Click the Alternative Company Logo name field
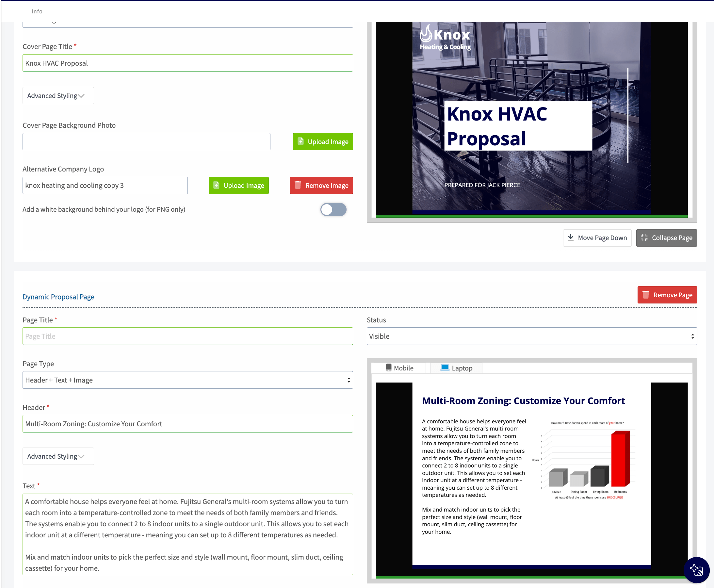The width and height of the screenshot is (714, 588). (x=105, y=185)
